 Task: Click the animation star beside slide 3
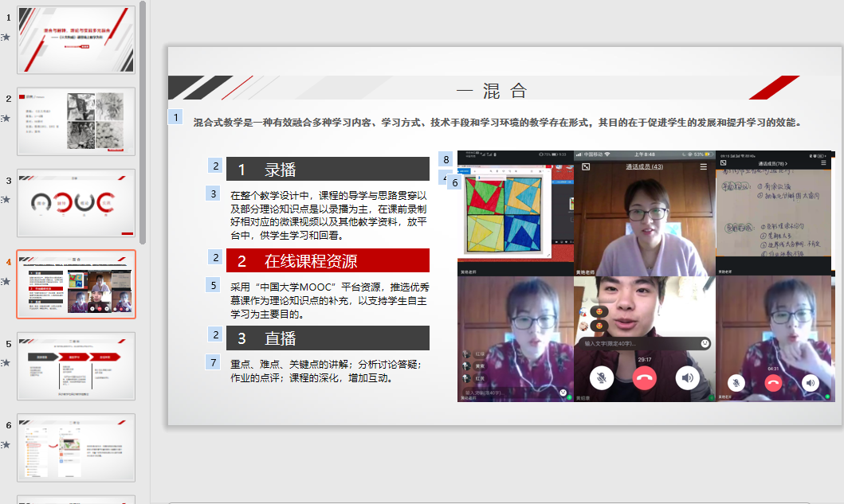[7, 199]
